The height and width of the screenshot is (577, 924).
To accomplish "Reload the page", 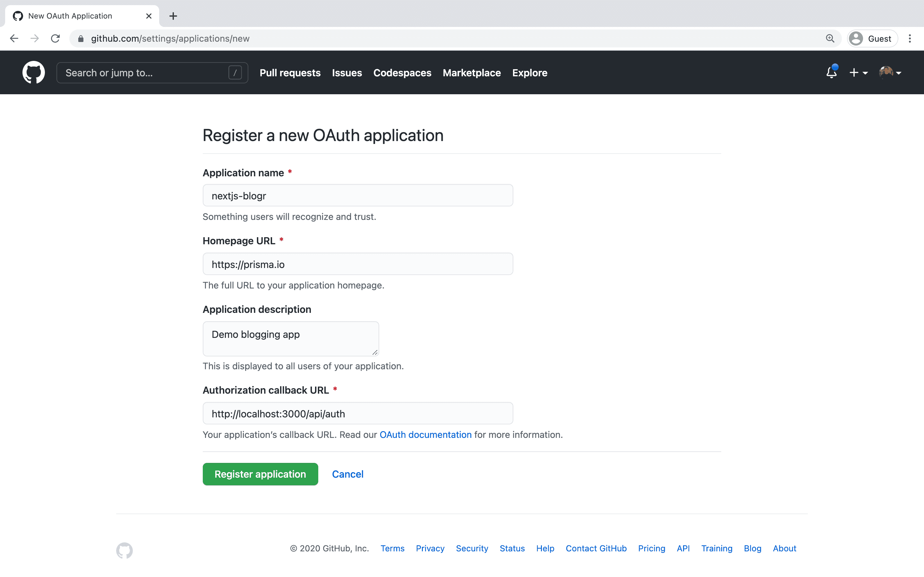I will pos(56,38).
